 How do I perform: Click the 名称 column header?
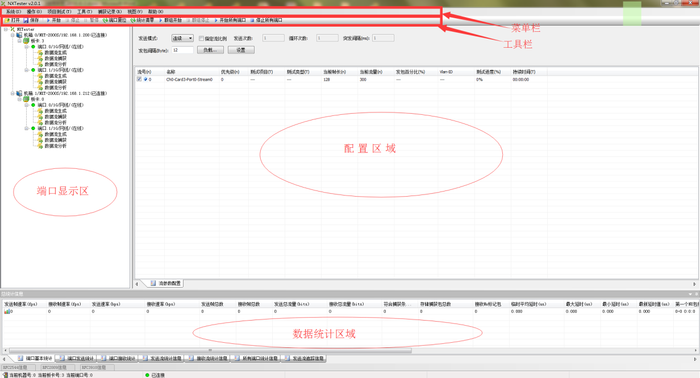(192, 71)
